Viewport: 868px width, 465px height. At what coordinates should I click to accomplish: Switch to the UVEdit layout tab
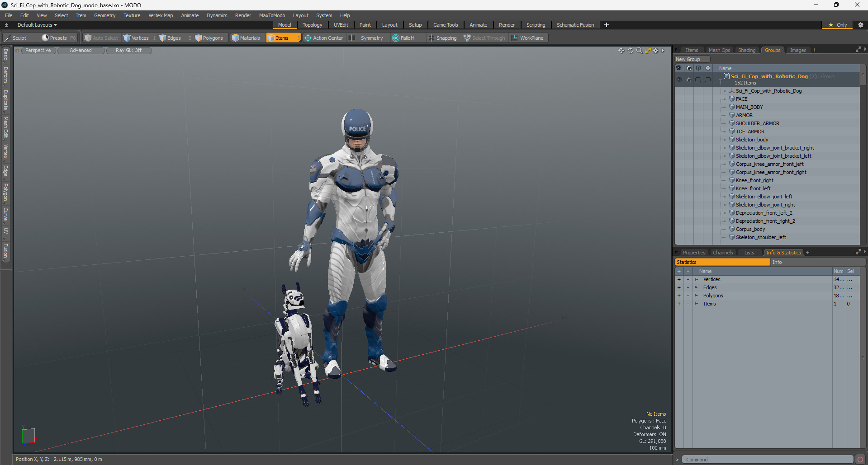tap(341, 25)
